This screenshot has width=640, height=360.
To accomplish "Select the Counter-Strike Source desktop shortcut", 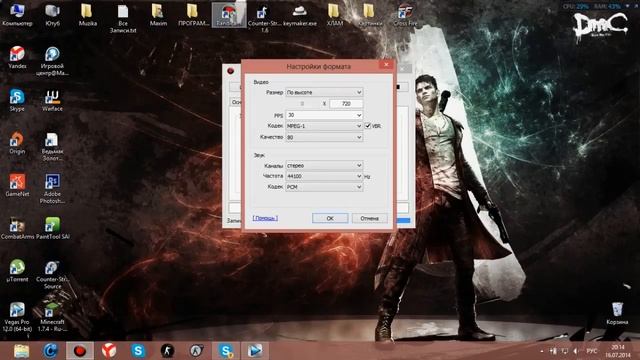I will click(x=52, y=273).
